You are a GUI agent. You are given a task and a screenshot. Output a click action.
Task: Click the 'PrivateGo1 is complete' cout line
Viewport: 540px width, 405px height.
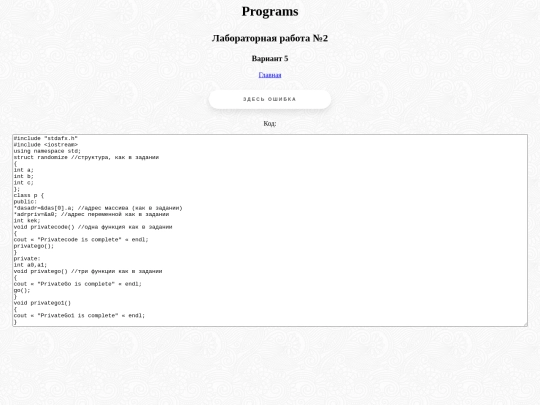click(x=80, y=315)
